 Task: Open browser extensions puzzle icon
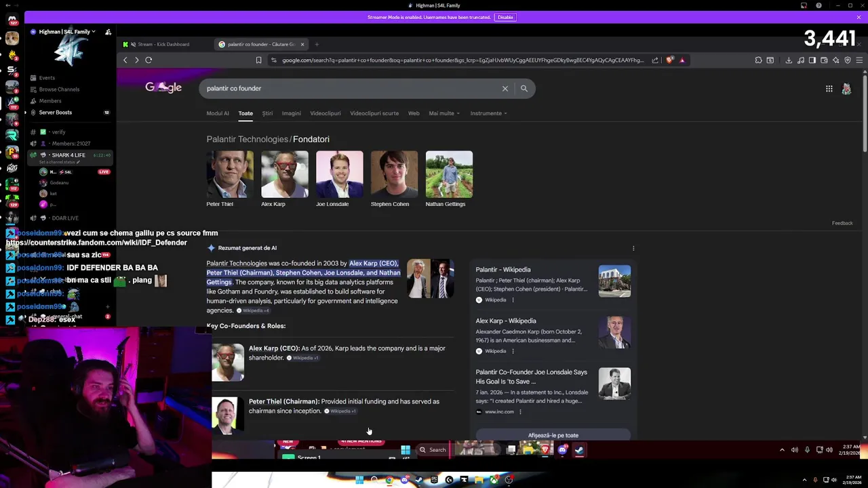(x=758, y=60)
